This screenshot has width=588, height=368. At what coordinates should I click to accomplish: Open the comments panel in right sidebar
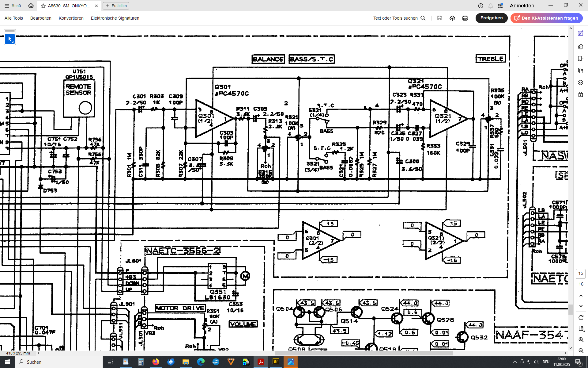coord(581,47)
